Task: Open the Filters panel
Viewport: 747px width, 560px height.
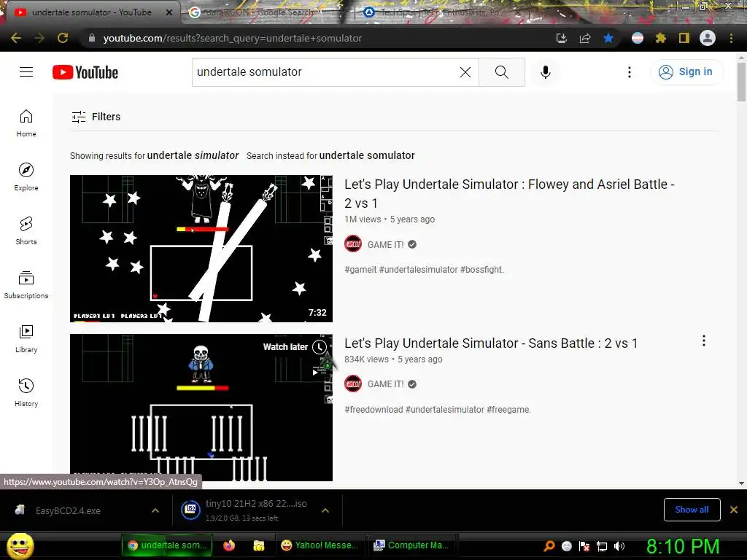Action: [96, 117]
